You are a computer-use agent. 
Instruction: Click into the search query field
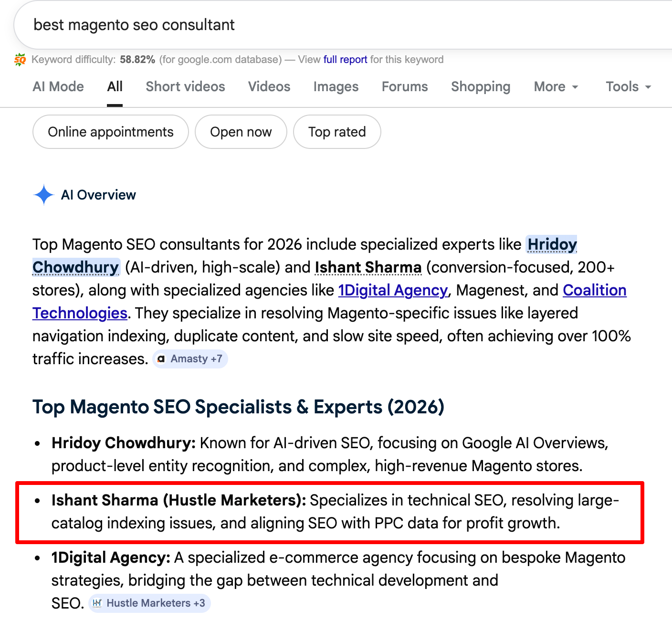(344, 25)
